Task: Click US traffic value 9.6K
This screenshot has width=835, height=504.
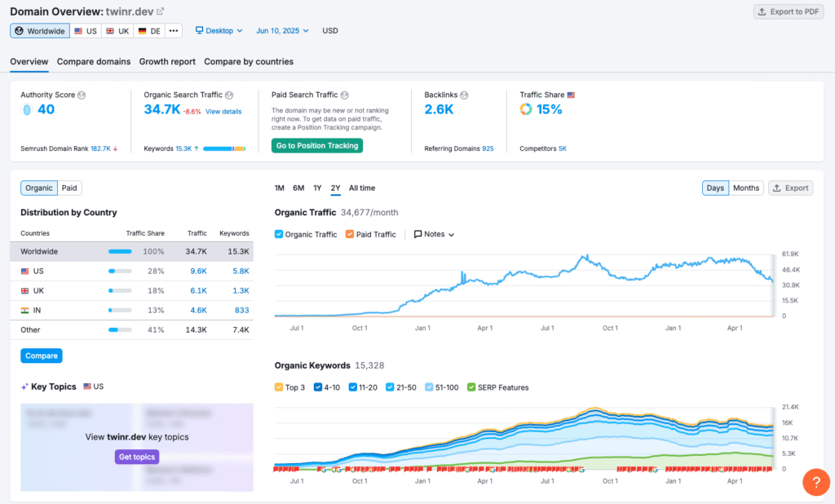Action: pyautogui.click(x=199, y=272)
